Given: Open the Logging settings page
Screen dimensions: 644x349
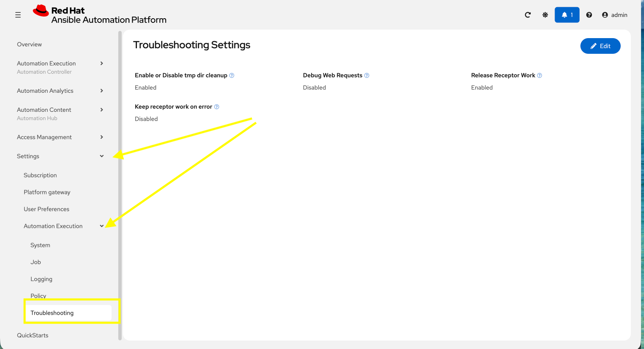Looking at the screenshot, I should [41, 279].
